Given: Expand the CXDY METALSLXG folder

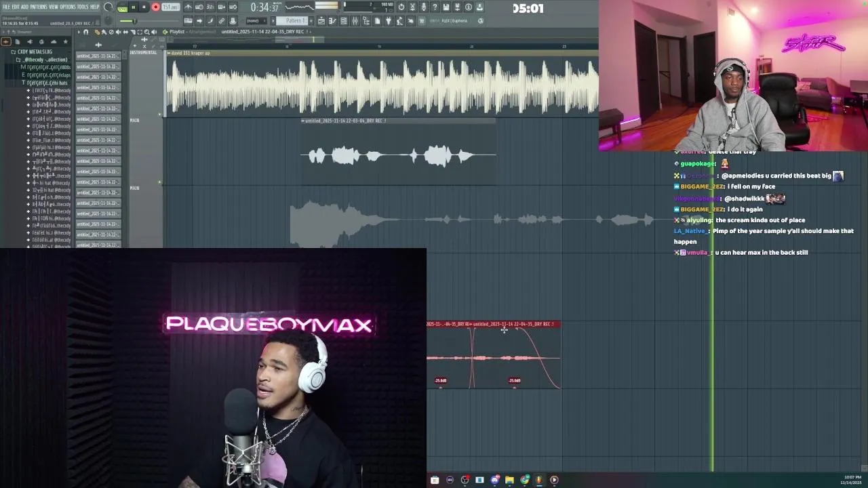Looking at the screenshot, I should (34, 52).
